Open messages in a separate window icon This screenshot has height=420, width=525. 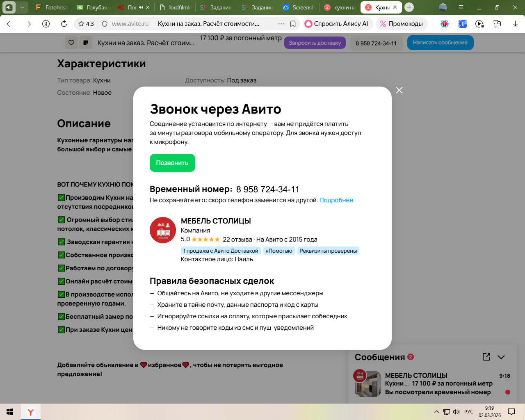pos(486,357)
